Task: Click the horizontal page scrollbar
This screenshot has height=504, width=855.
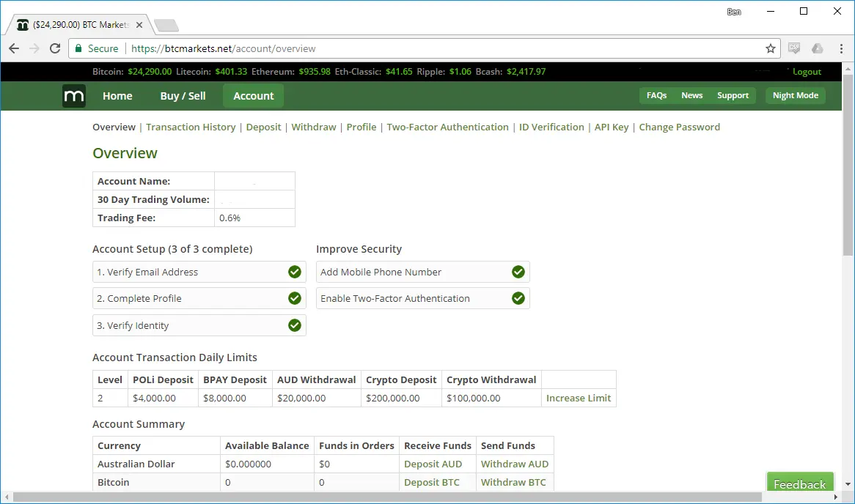Action: click(387, 497)
